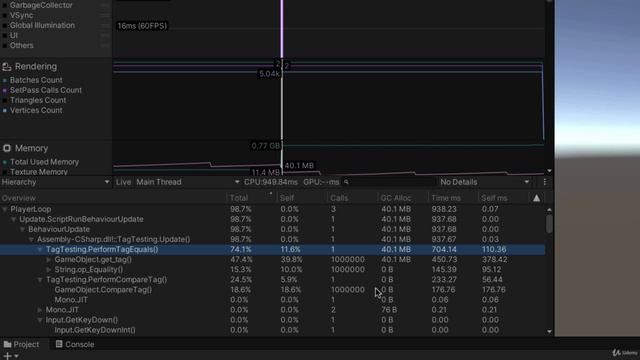Collapse Input.GetKeyDown() row

pos(40,320)
